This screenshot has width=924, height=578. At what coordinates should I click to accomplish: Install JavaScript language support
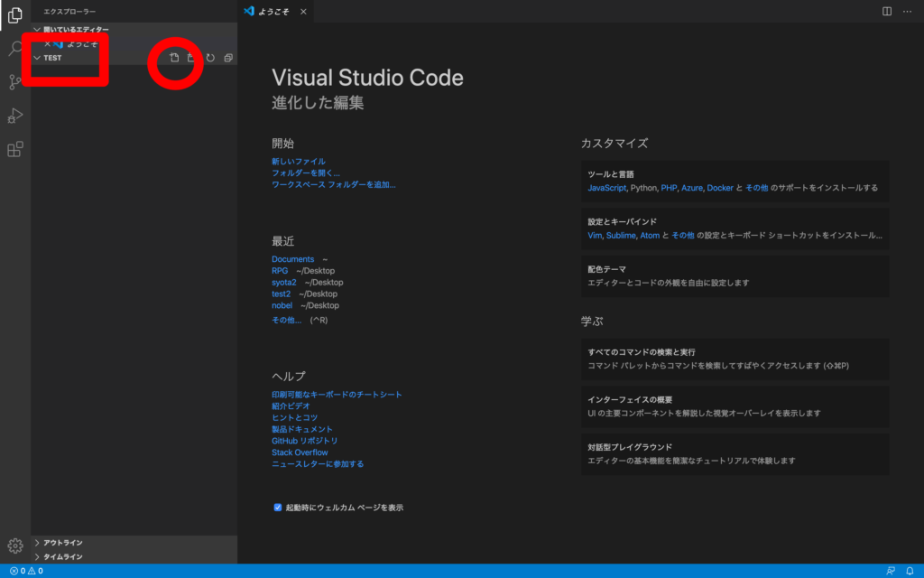[x=607, y=188]
